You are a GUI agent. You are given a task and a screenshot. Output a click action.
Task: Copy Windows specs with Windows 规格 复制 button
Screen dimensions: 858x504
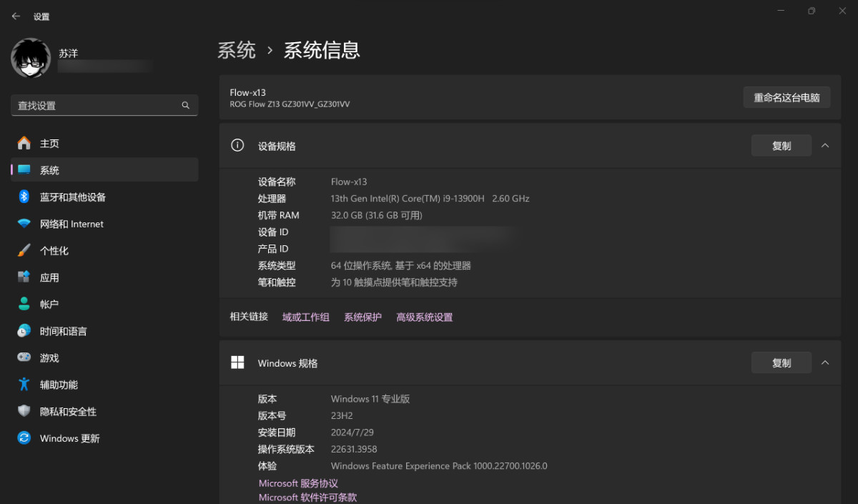click(781, 362)
